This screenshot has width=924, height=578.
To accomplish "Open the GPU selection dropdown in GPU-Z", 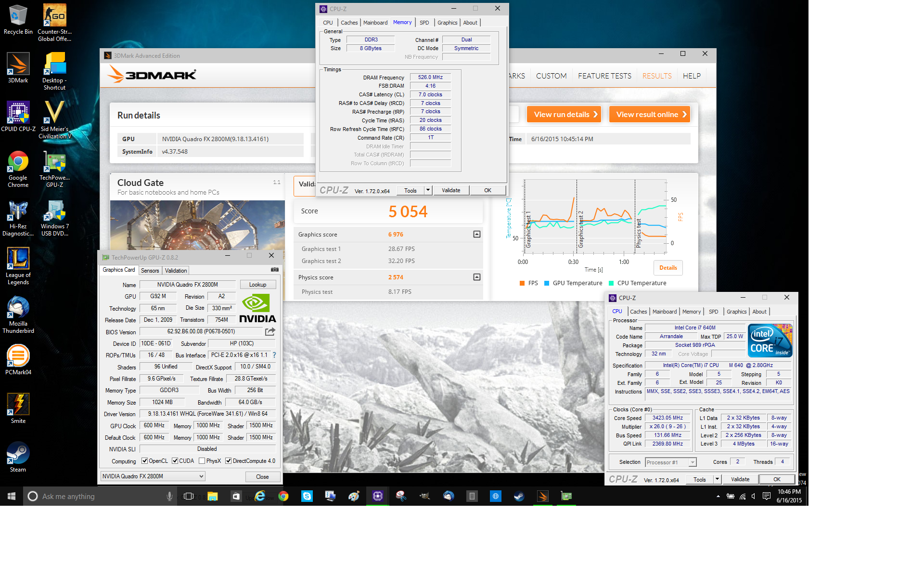I will pyautogui.click(x=153, y=476).
